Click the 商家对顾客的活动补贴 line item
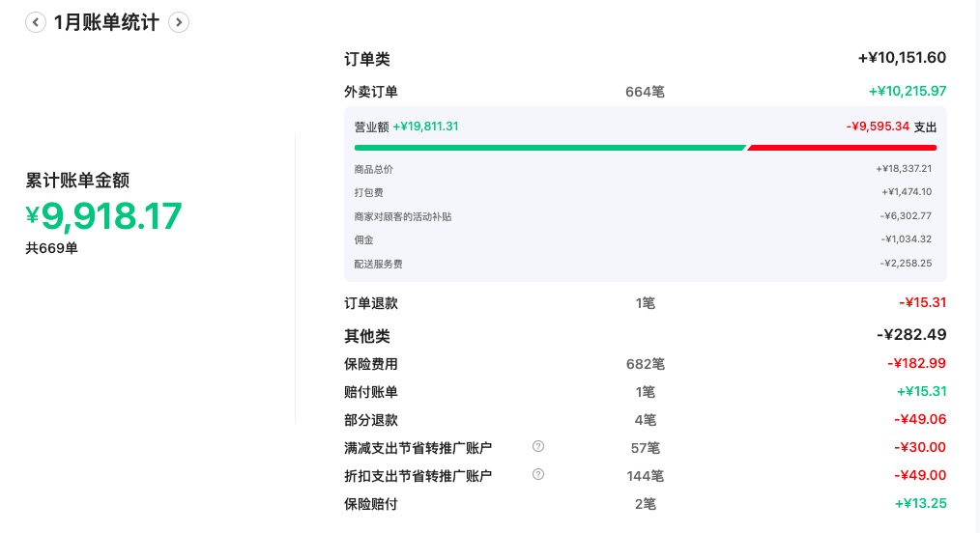The image size is (980, 533). [x=643, y=216]
